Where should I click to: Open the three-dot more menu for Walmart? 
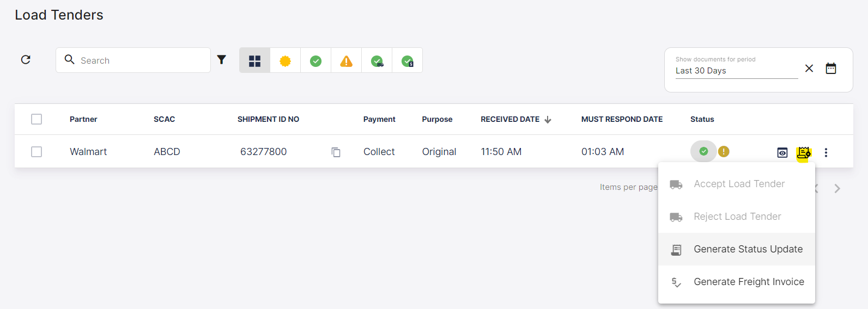(x=826, y=152)
